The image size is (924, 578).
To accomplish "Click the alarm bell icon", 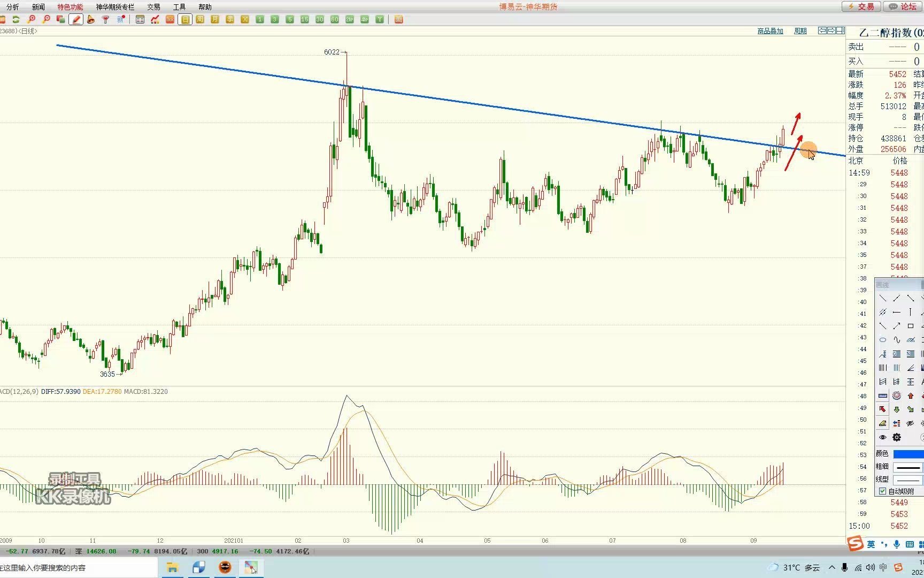I will tap(91, 20).
